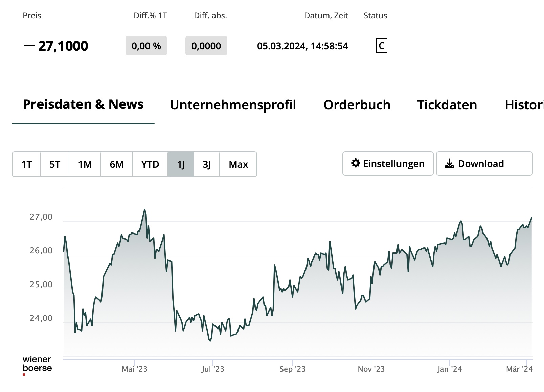
Task: Select the 1M chart period
Action: pos(85,164)
